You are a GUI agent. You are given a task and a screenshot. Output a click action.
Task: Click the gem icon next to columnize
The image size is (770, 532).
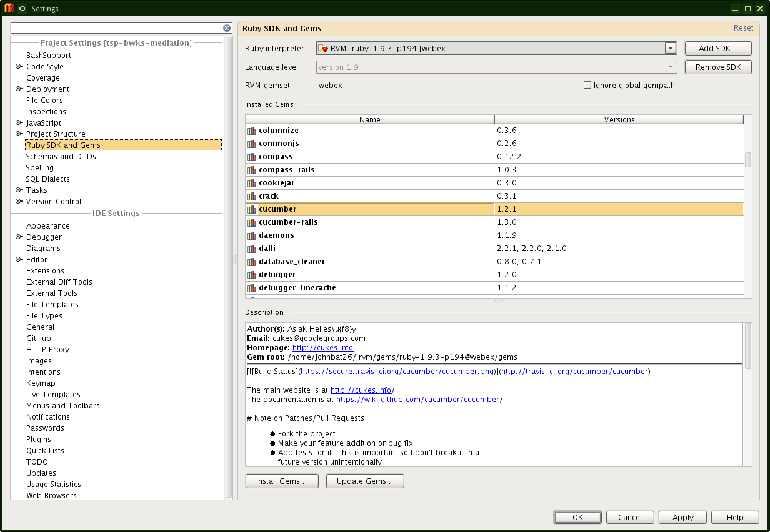(x=252, y=131)
